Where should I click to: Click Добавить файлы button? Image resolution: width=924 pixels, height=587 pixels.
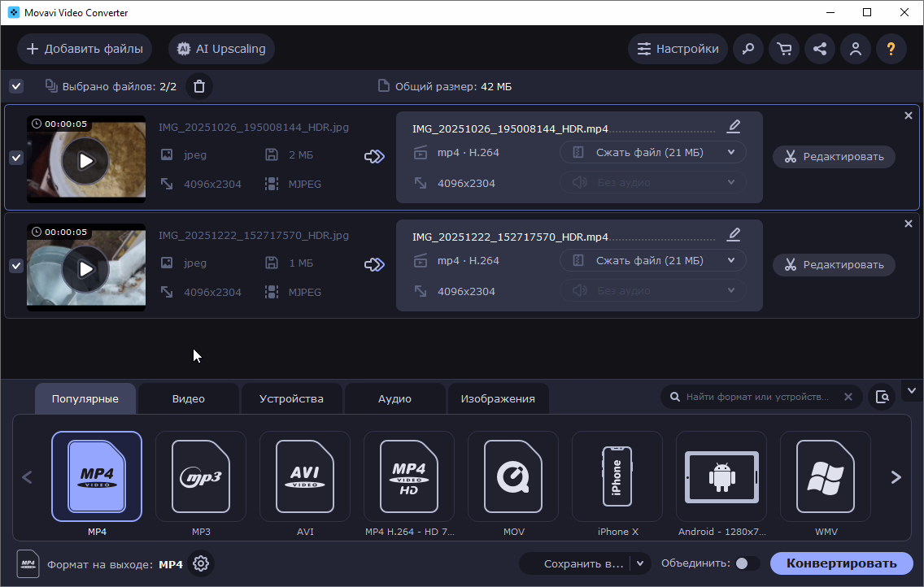[85, 49]
